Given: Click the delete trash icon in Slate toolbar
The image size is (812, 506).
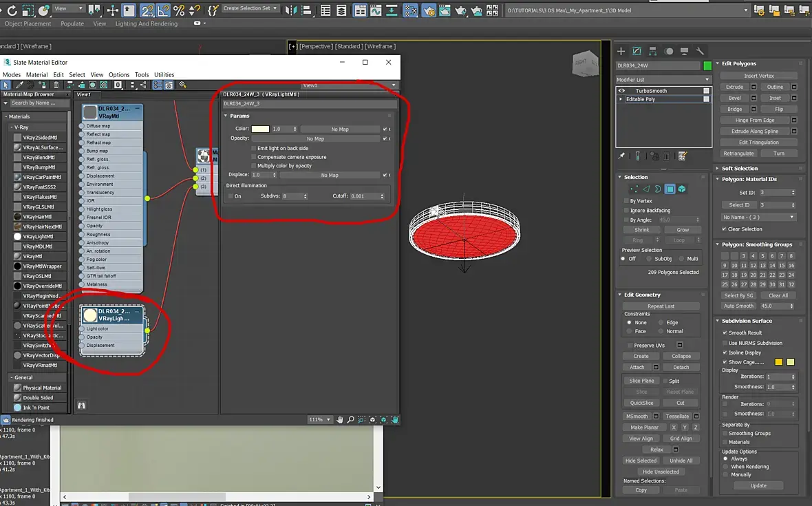Looking at the screenshot, I should pyautogui.click(x=56, y=85).
